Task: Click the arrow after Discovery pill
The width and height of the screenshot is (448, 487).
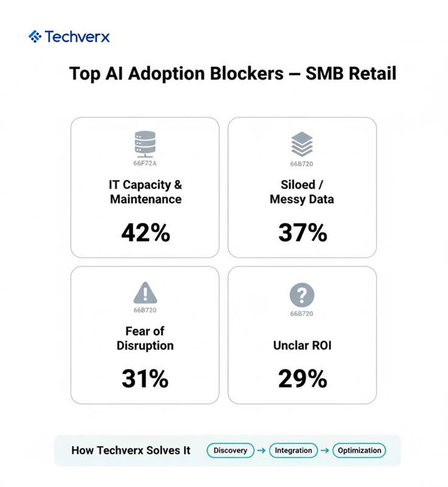Action: (x=261, y=451)
